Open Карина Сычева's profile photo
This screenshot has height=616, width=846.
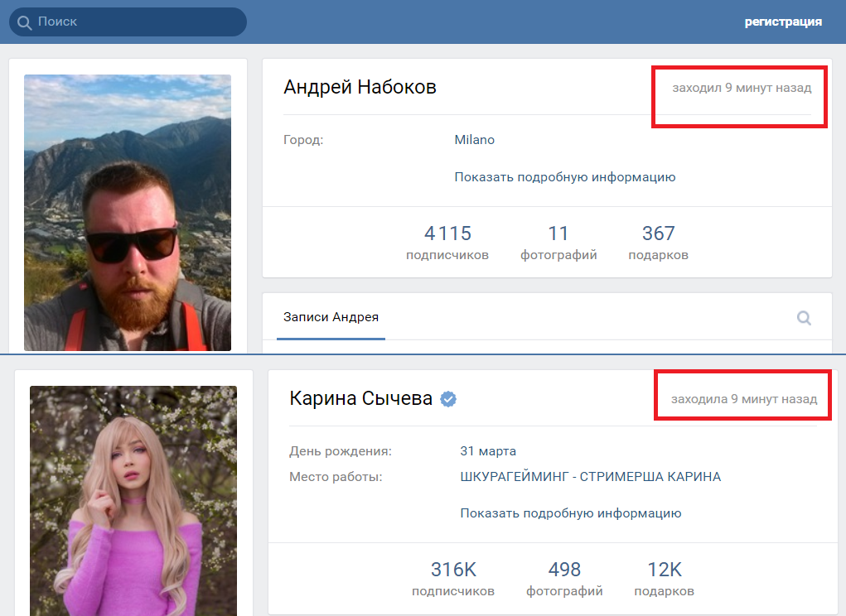[133, 501]
